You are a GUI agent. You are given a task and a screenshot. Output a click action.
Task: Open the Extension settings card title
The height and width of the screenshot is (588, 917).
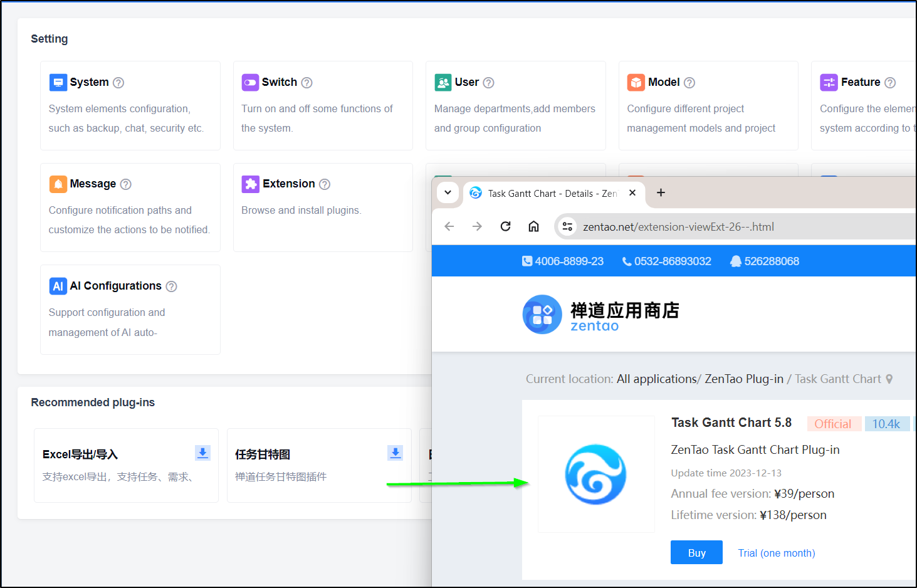(289, 184)
